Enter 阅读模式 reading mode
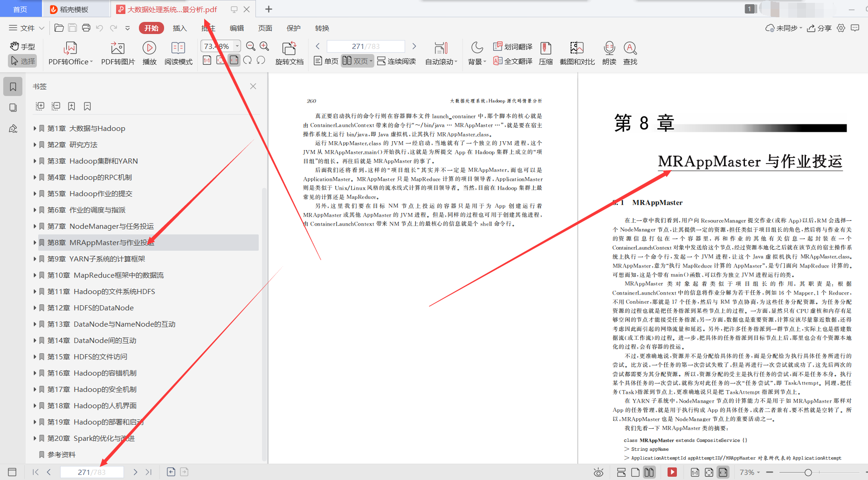 point(178,54)
